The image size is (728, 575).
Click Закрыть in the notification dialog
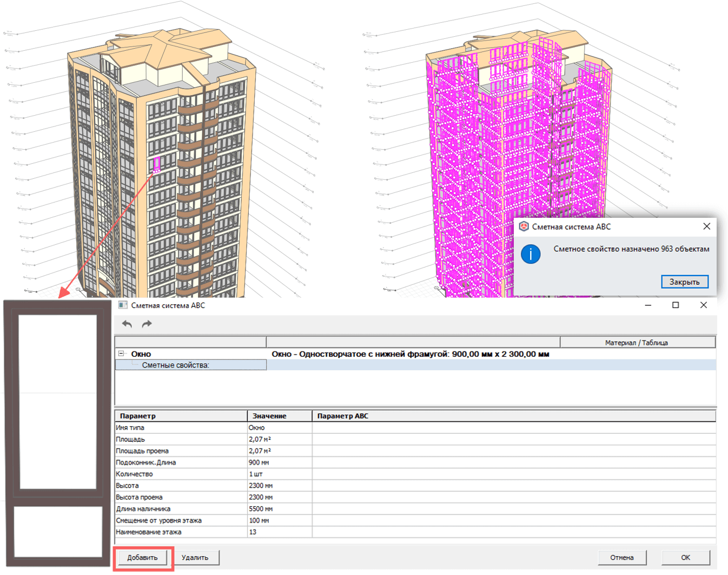[x=685, y=282]
